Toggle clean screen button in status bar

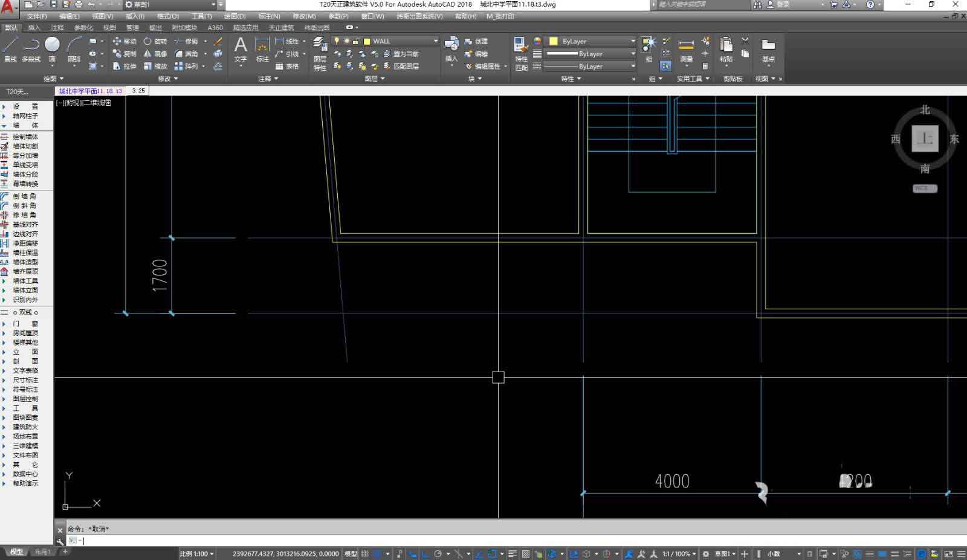click(948, 553)
